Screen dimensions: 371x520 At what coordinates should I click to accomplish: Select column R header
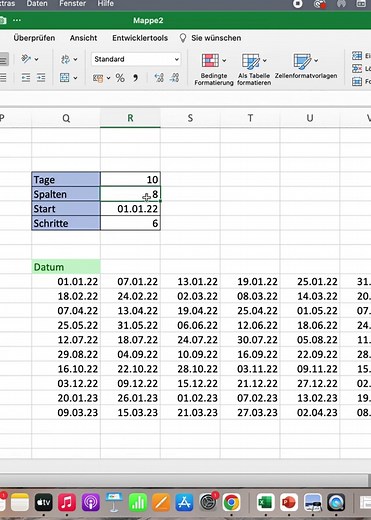click(x=130, y=118)
